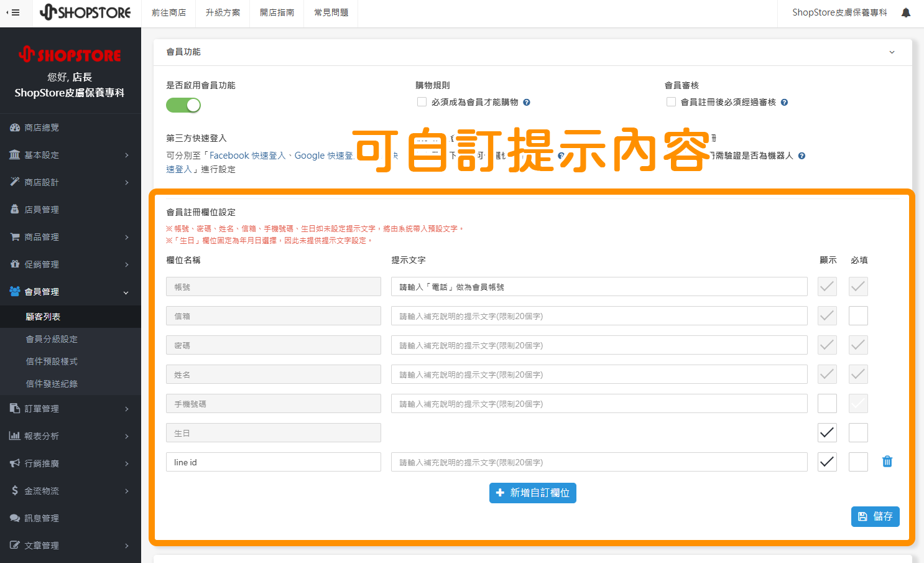Check the 顯示 box for 手機號碼 row
This screenshot has width=924, height=563.
click(x=827, y=404)
